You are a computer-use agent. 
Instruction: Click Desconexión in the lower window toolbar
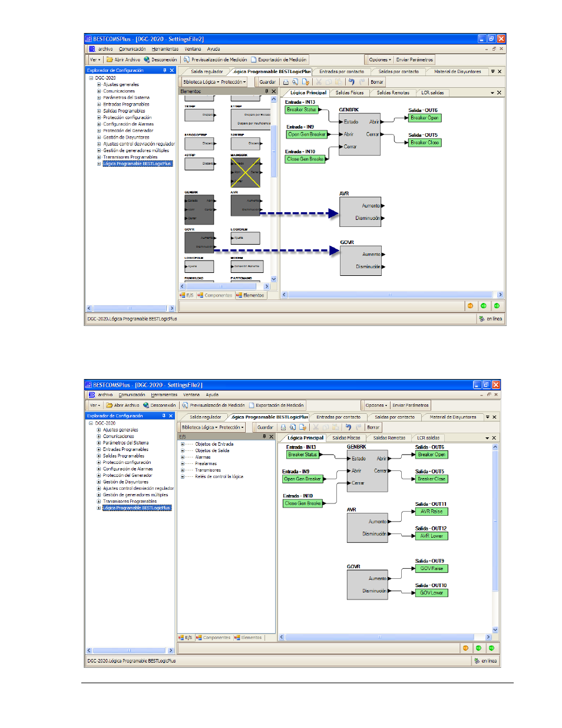coord(159,406)
